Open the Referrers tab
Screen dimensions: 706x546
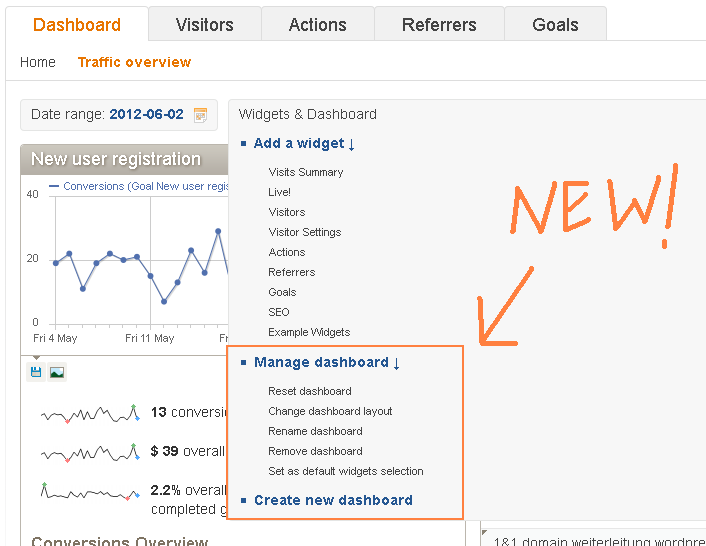coord(439,25)
